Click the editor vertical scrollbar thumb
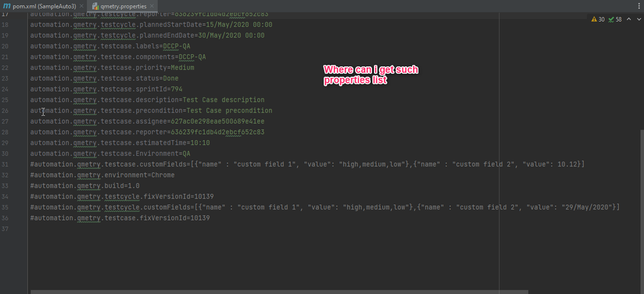 coord(642,210)
